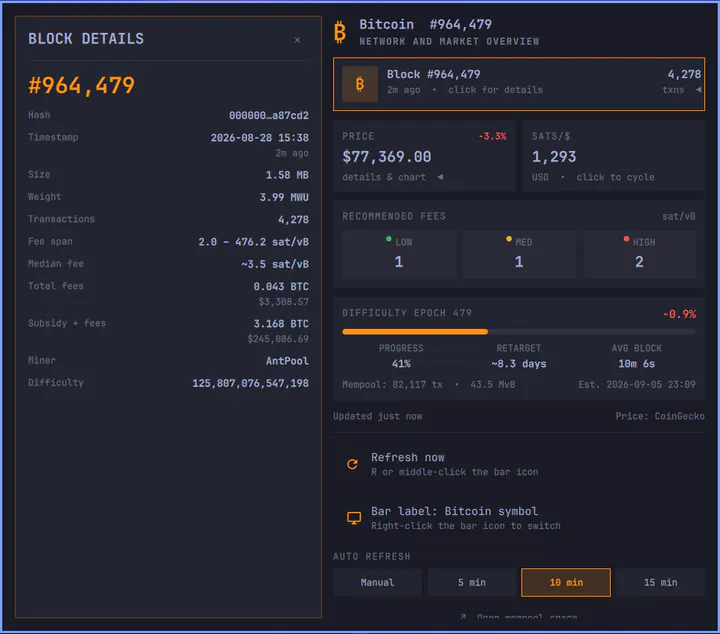This screenshot has height=634, width=720.
Task: Click the Mempool: 82,117 tx text
Action: [x=392, y=385]
